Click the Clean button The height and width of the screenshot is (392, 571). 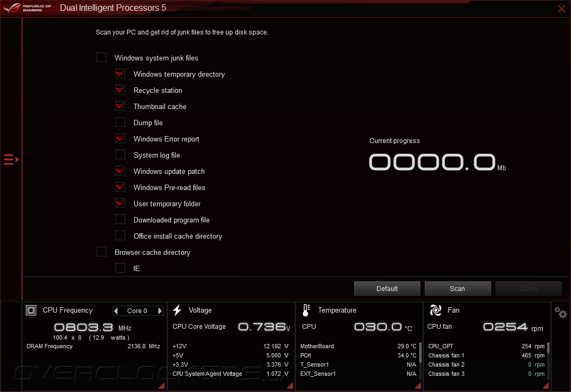(528, 288)
